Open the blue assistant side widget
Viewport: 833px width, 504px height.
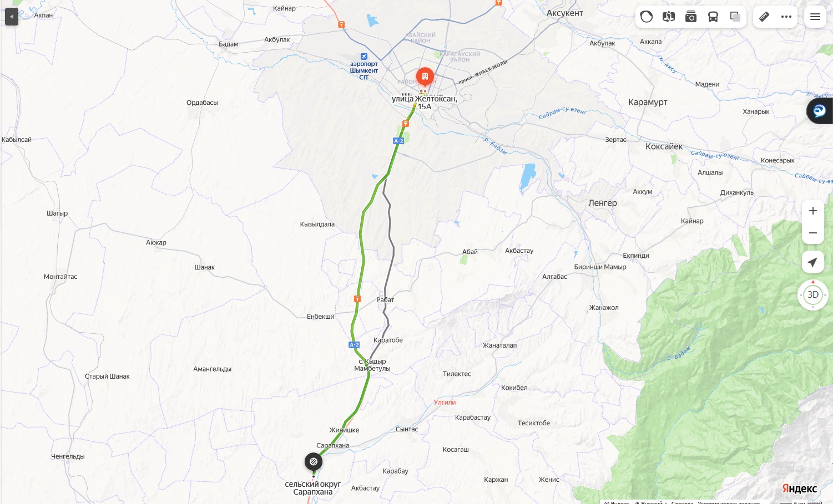pos(820,111)
